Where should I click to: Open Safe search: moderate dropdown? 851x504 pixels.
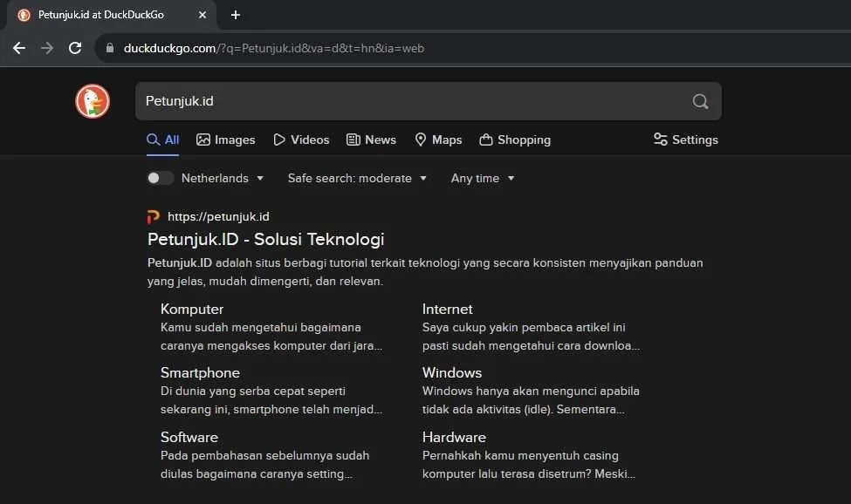(357, 178)
